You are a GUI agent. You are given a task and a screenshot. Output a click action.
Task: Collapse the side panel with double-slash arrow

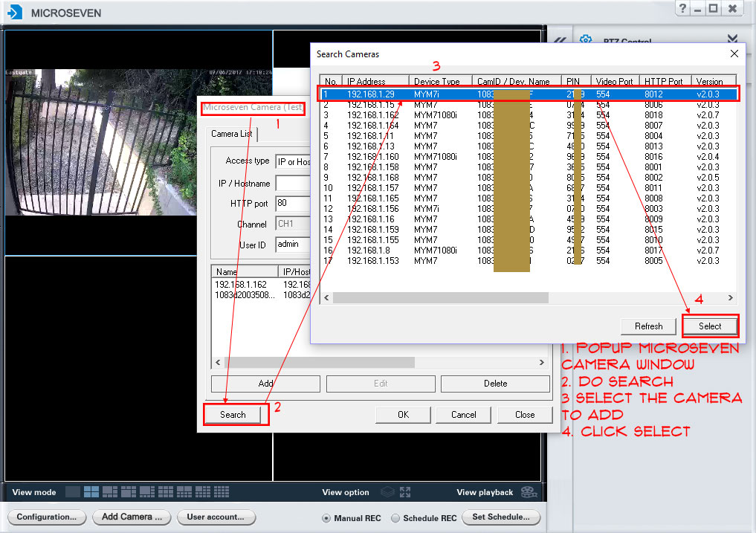pyautogui.click(x=559, y=41)
